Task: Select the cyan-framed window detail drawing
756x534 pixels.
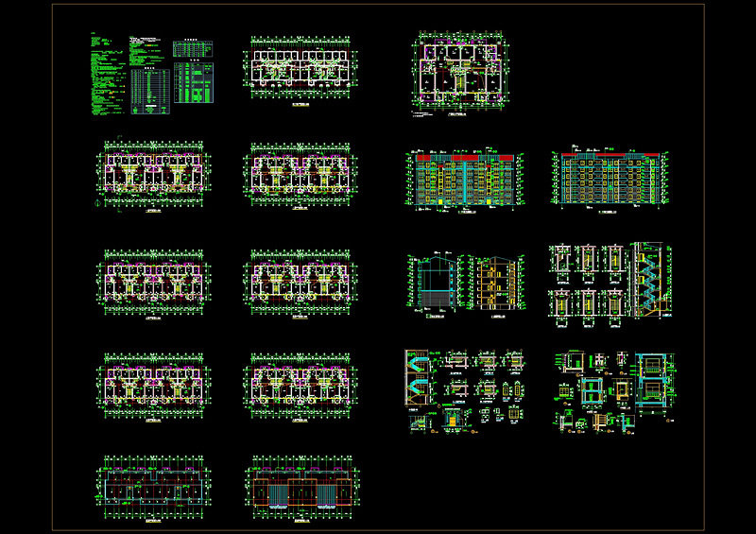Action: (x=654, y=383)
